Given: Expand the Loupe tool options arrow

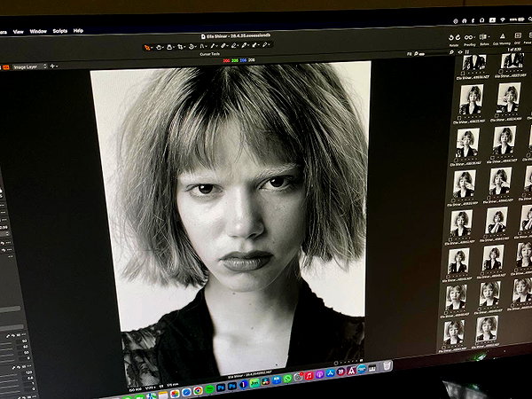Looking at the screenshot, I should pyautogui.click(x=174, y=48).
